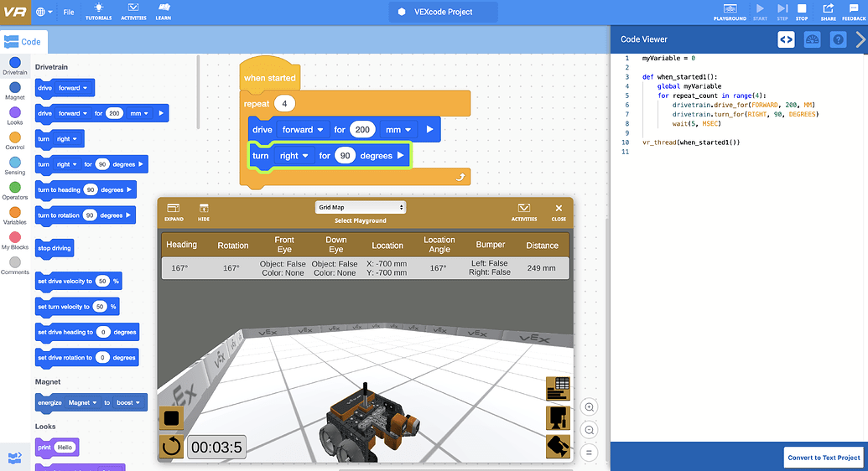This screenshot has width=868, height=471.
Task: Reset the playground with the circular arrow
Action: pyautogui.click(x=171, y=447)
